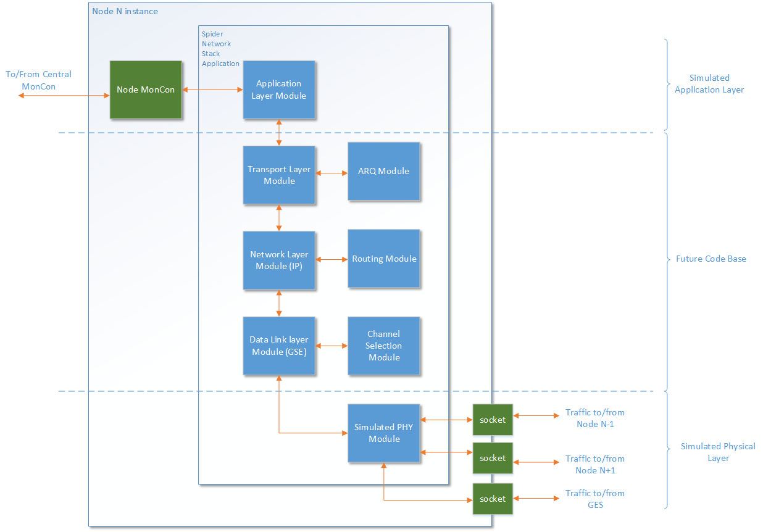
Task: Select the "Simulated Physical Layer" label
Action: 717,452
